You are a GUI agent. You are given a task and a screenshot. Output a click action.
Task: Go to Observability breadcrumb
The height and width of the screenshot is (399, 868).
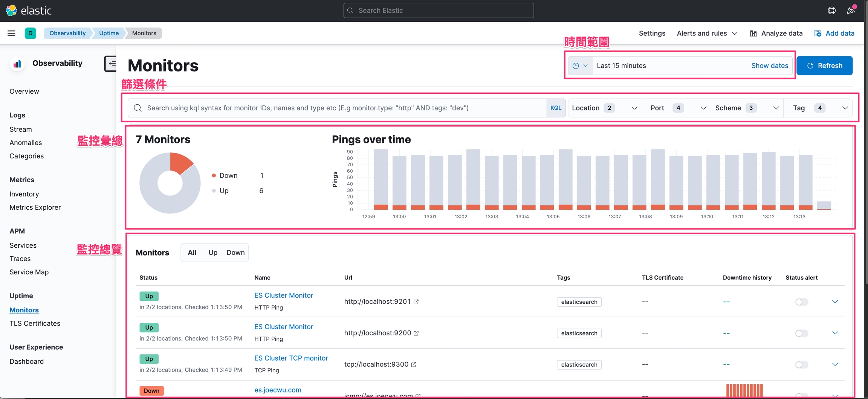[67, 33]
